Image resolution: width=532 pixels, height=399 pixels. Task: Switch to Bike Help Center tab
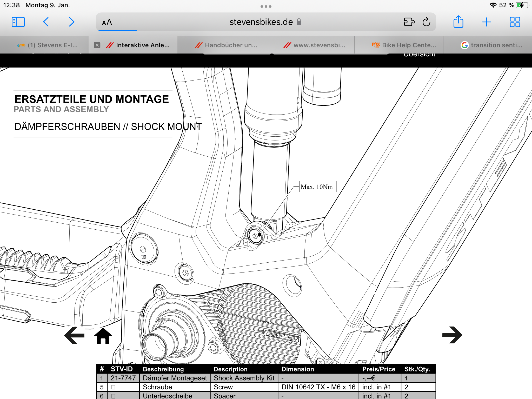pos(404,45)
